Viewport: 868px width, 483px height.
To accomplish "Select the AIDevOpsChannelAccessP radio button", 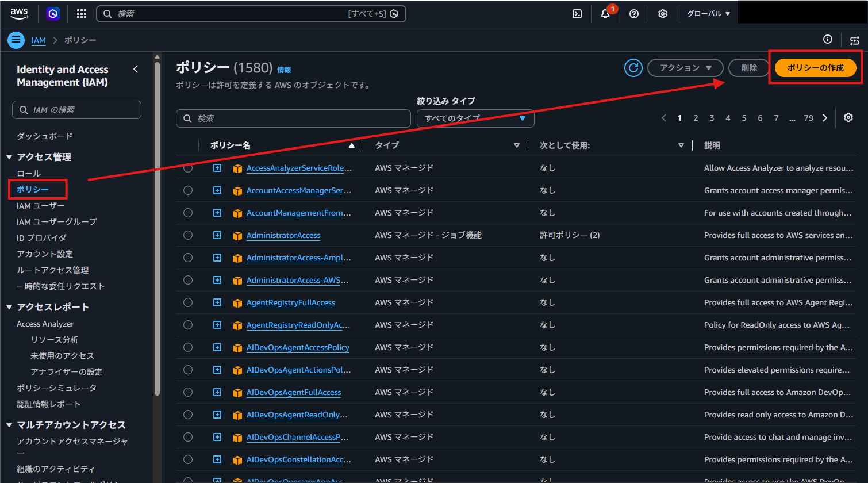I will (x=188, y=437).
